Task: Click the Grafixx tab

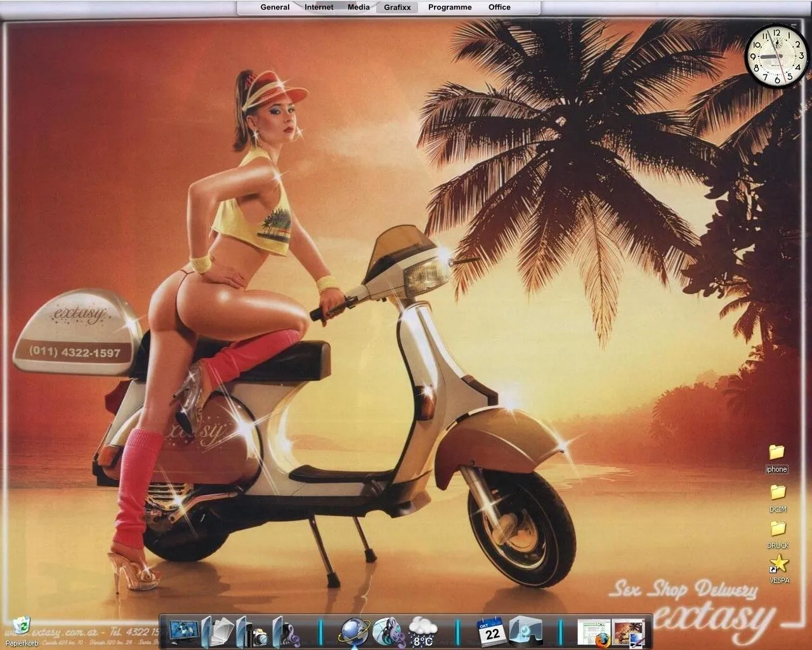Action: (x=397, y=8)
